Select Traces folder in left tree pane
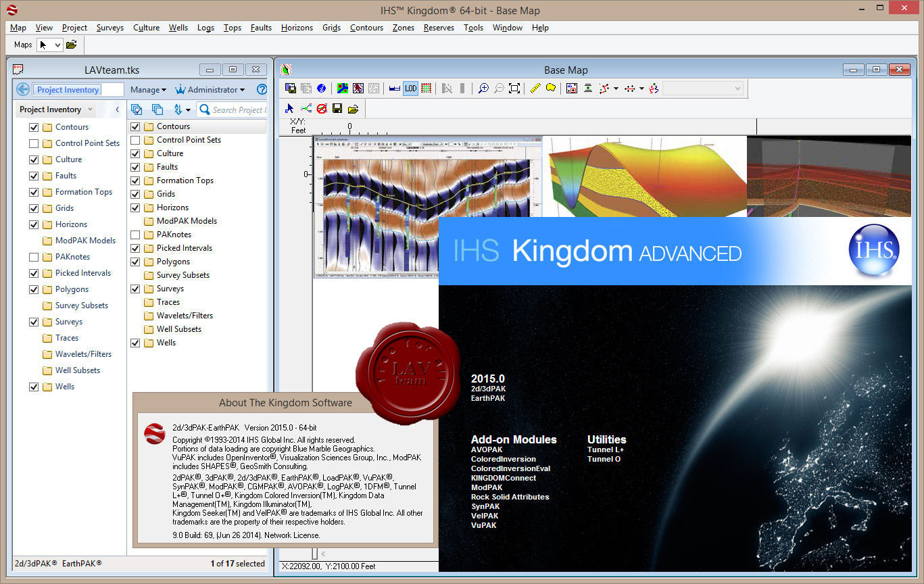This screenshot has height=584, width=924. pos(67,338)
